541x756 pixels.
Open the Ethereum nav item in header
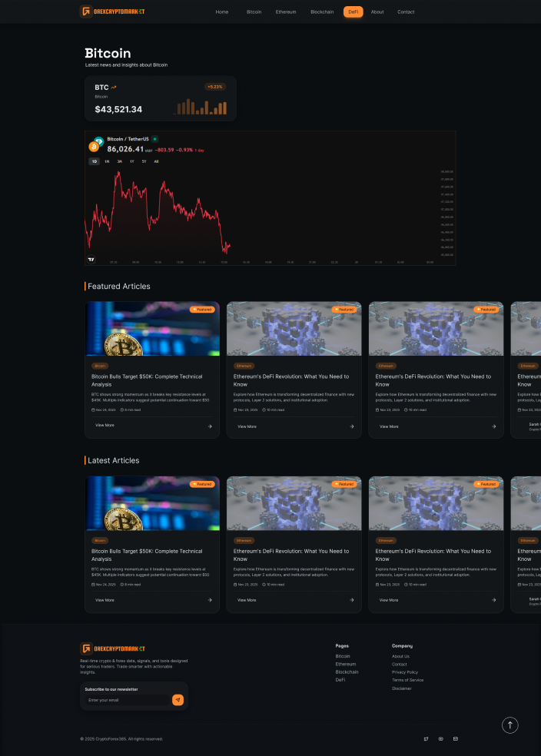pos(286,12)
